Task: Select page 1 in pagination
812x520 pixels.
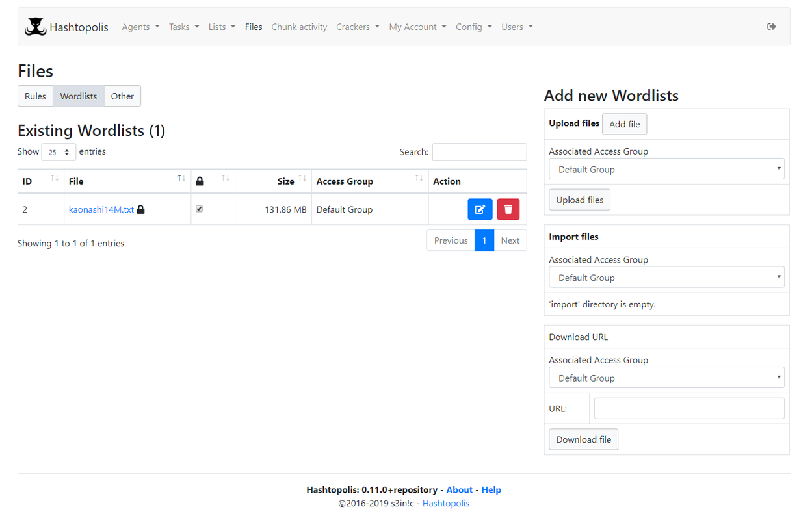Action: tap(484, 240)
